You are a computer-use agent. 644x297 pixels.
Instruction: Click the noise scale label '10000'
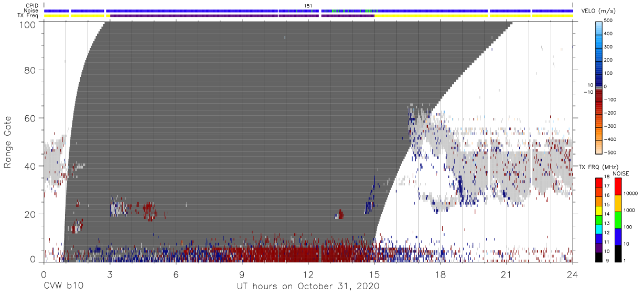point(630,192)
